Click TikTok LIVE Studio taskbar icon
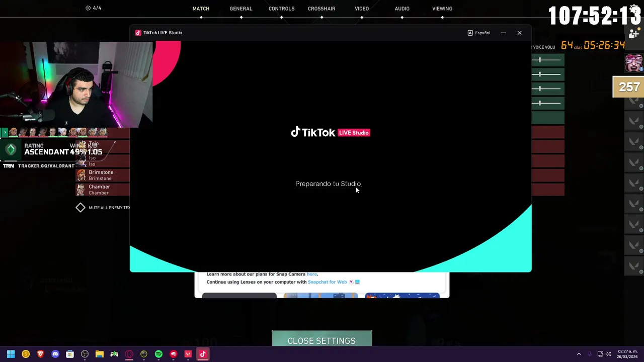The width and height of the screenshot is (644, 362). [203, 354]
